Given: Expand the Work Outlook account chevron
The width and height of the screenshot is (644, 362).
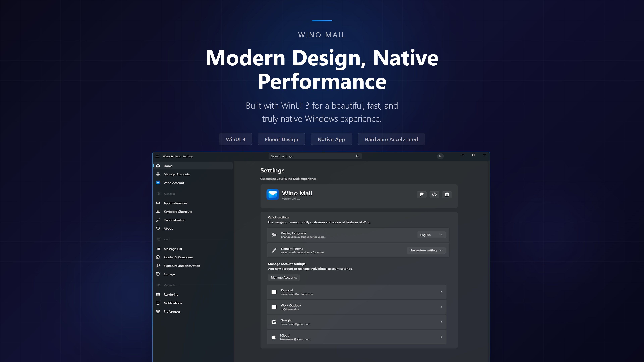Looking at the screenshot, I should tap(441, 307).
